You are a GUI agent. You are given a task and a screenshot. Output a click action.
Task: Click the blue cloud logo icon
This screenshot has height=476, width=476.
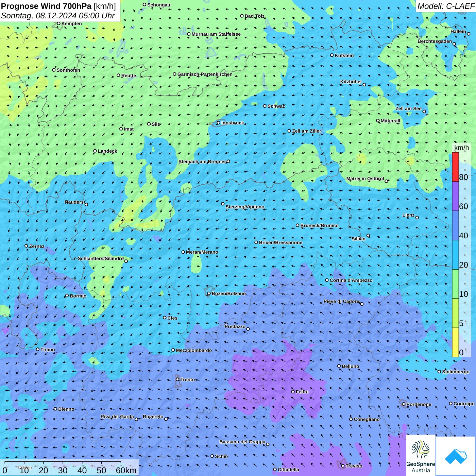456,456
